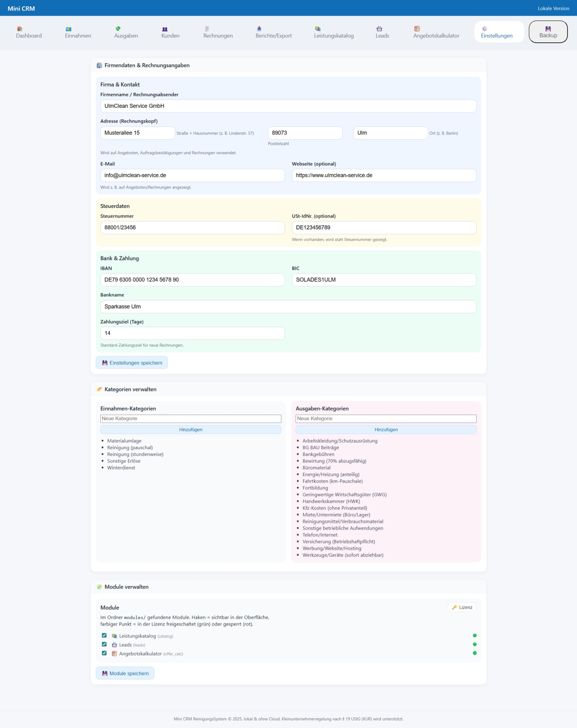Click the Ausgaben icon in navigation
This screenshot has height=728, width=577.
(x=118, y=29)
